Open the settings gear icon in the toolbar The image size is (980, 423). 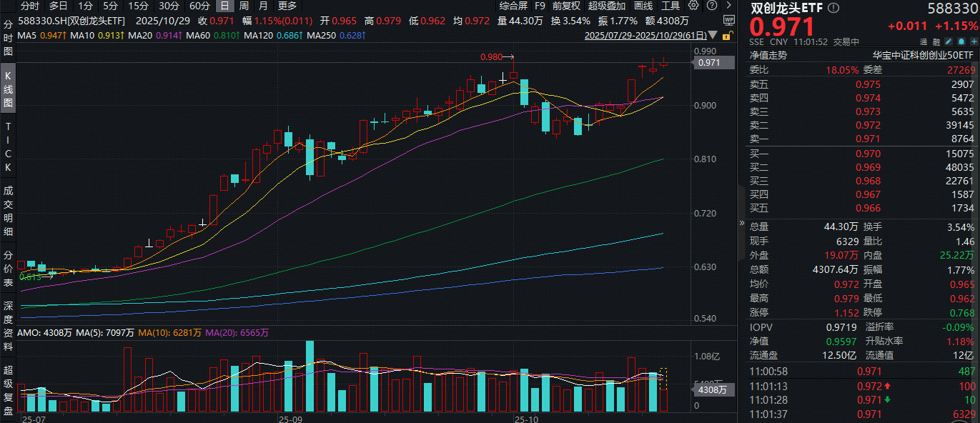693,6
